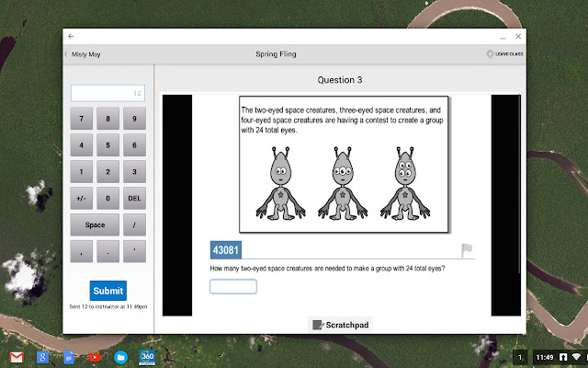Click the Spring Fling class title
This screenshot has height=368, width=588.
click(x=276, y=54)
